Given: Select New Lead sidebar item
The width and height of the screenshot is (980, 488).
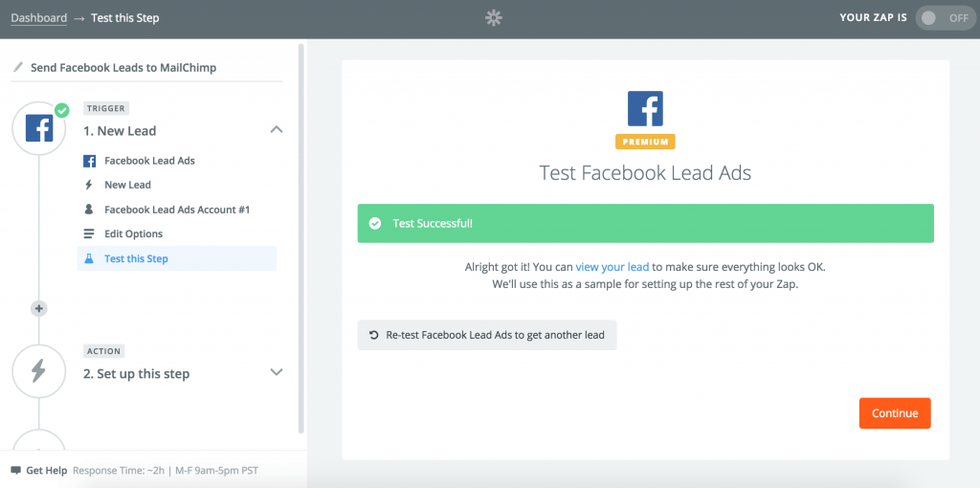Looking at the screenshot, I should pyautogui.click(x=127, y=185).
